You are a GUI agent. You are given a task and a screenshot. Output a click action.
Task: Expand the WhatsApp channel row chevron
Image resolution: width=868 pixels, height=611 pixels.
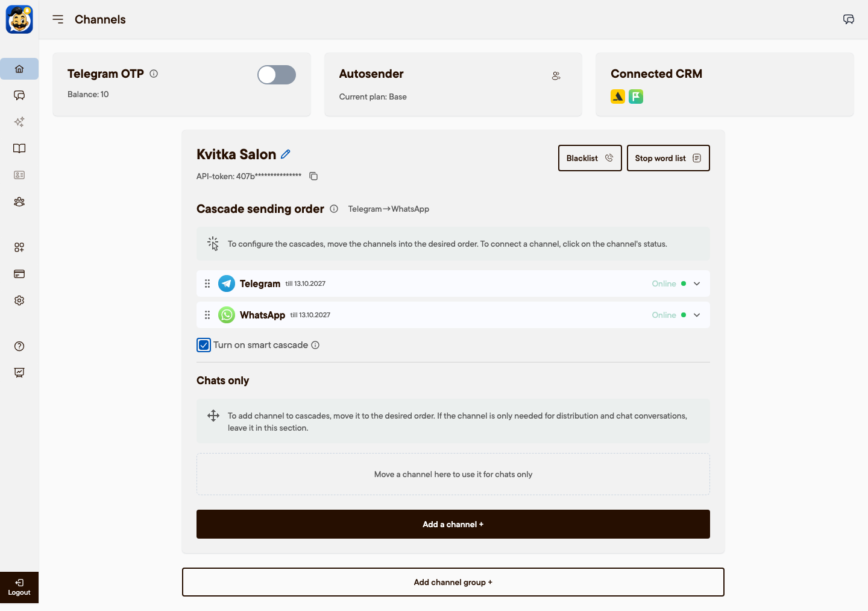click(697, 315)
